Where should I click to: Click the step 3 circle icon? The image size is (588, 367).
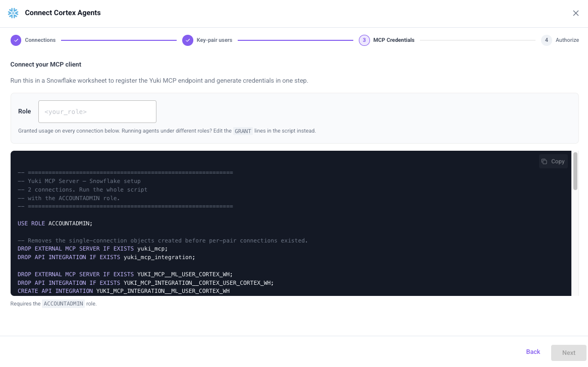pos(364,40)
